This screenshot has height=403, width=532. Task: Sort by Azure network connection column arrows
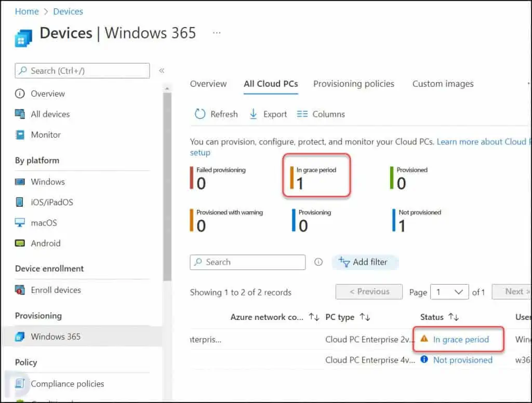[314, 317]
